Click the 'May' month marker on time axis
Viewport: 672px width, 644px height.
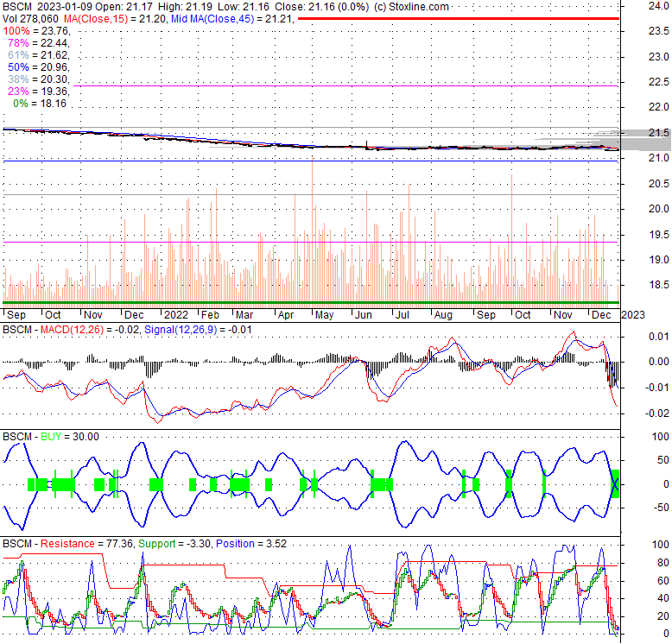point(325,315)
